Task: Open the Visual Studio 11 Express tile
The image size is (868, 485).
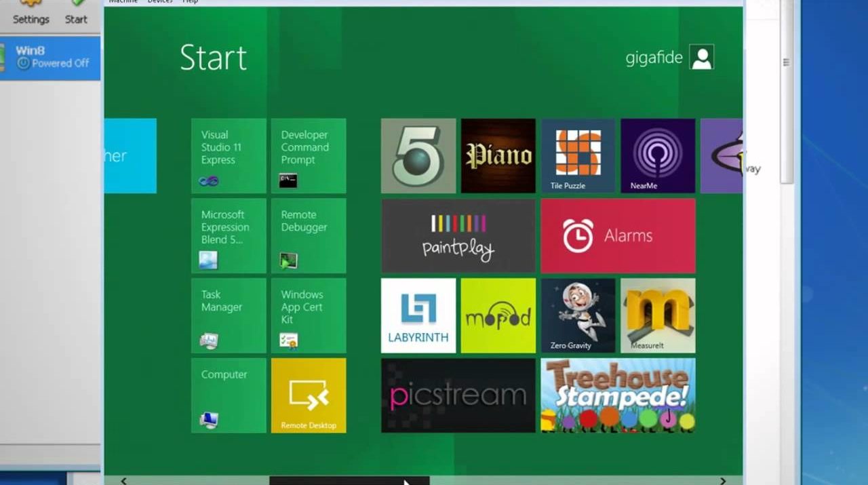Action: click(x=229, y=156)
